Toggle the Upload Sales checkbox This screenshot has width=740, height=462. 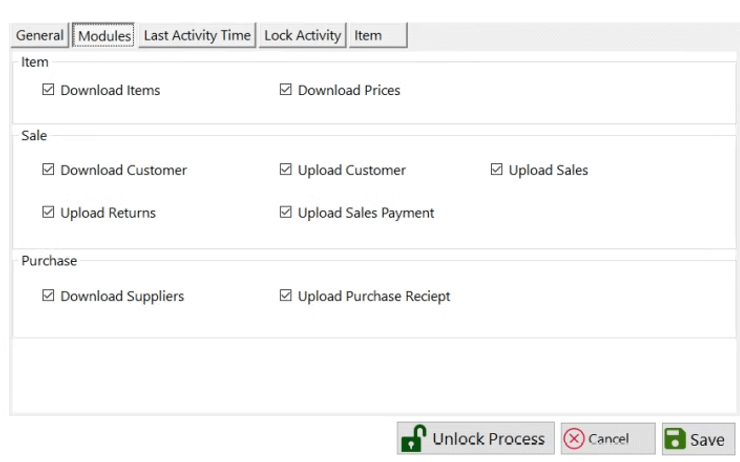pos(497,170)
